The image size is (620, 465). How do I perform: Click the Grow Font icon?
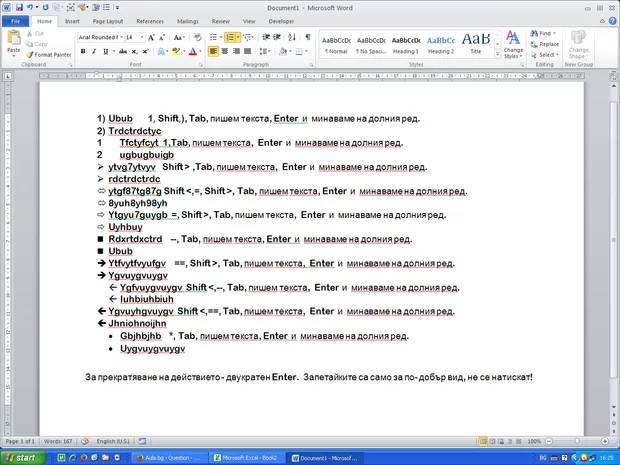coord(153,37)
